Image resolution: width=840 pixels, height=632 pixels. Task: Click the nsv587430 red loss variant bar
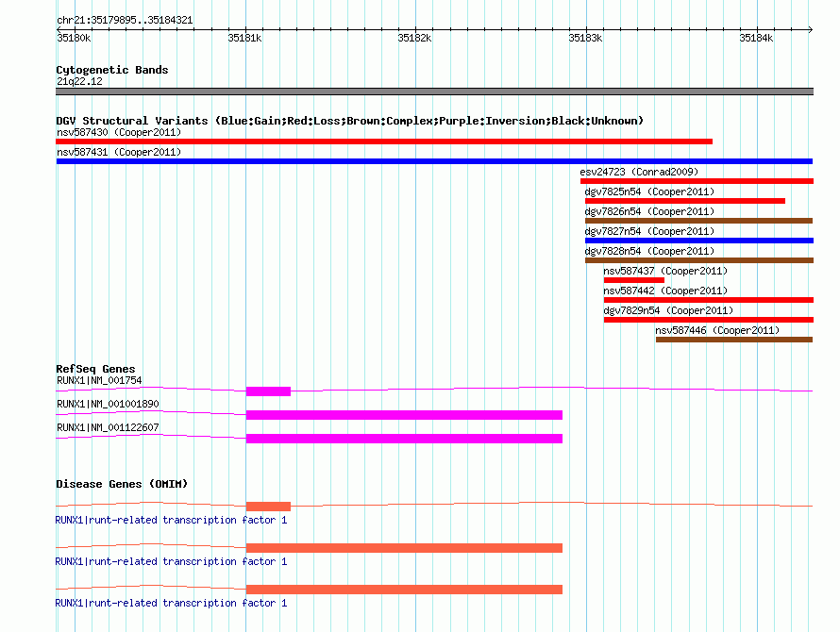tap(384, 141)
